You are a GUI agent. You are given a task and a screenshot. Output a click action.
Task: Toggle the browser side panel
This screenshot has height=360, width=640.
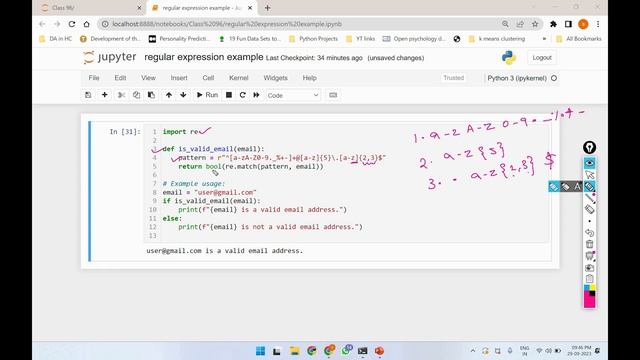[x=568, y=24]
